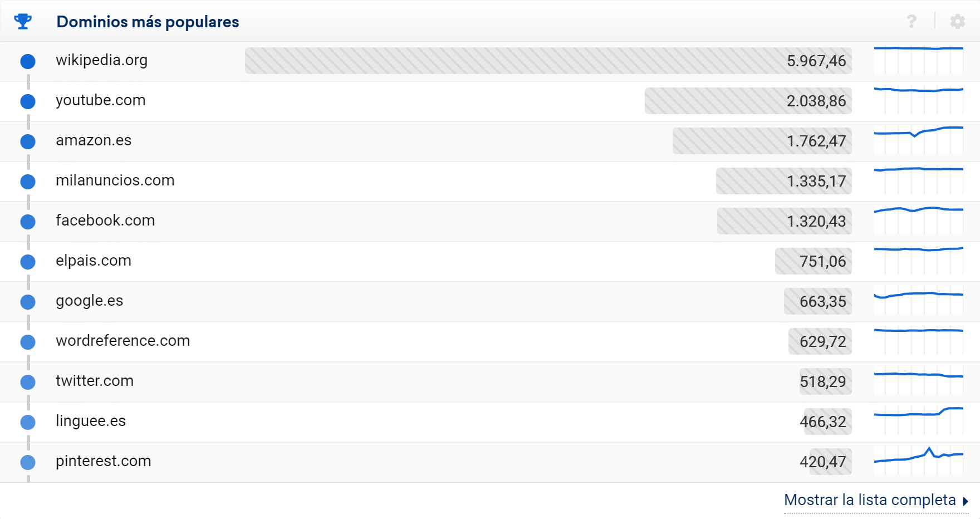Open 'Mostrar la lista completa' link

click(x=869, y=500)
